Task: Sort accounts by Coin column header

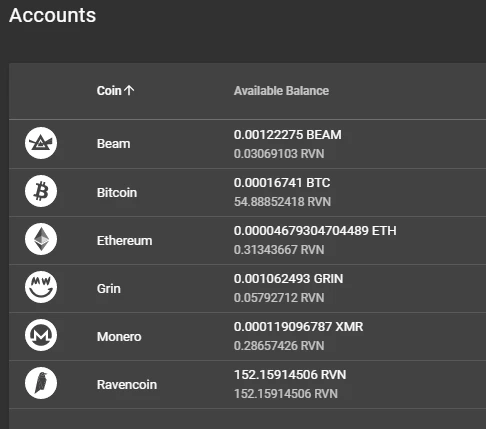Action: pos(109,91)
